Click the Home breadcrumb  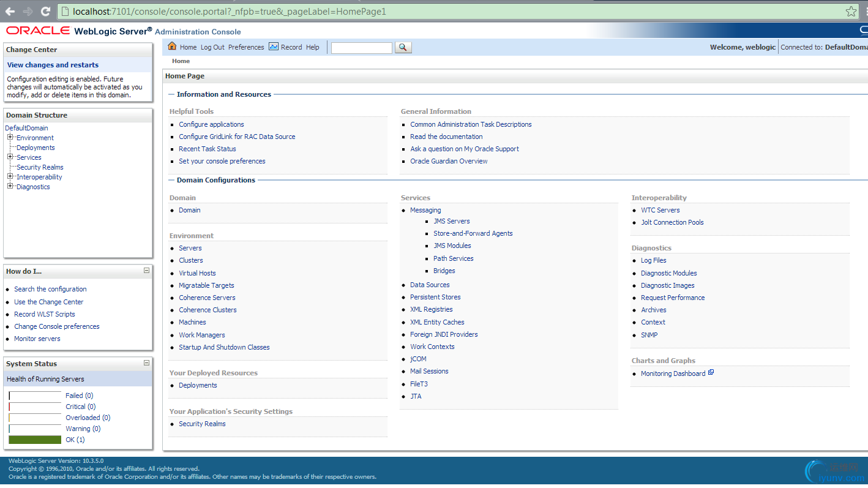pos(181,61)
